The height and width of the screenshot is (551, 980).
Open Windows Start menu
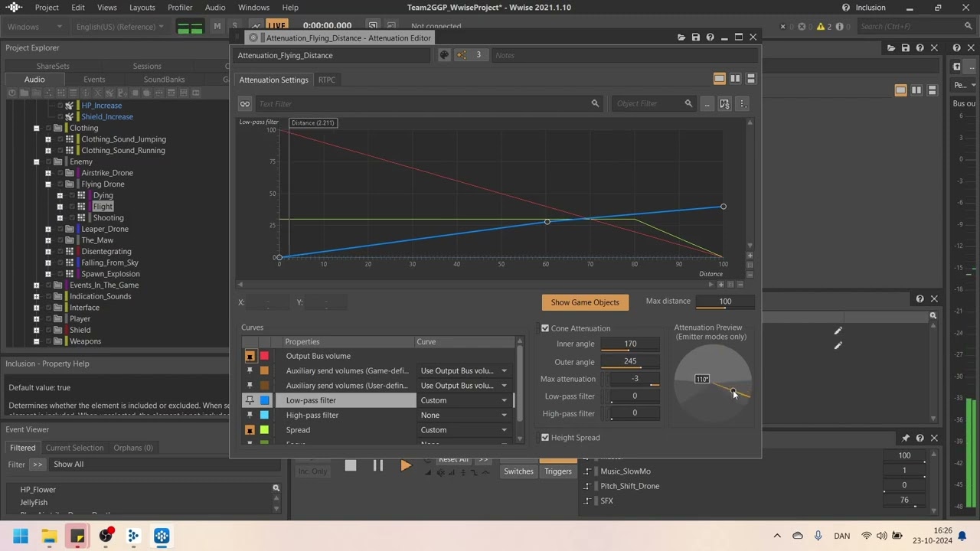tap(21, 536)
